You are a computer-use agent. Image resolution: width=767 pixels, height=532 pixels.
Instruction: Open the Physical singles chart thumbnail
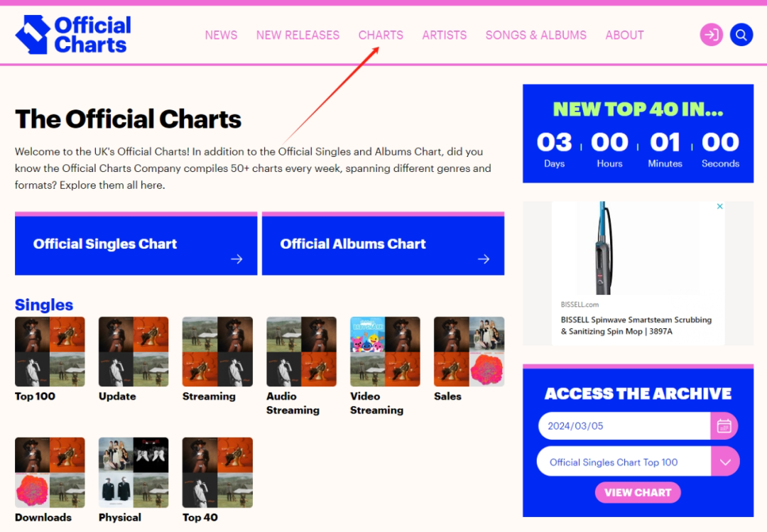134,472
